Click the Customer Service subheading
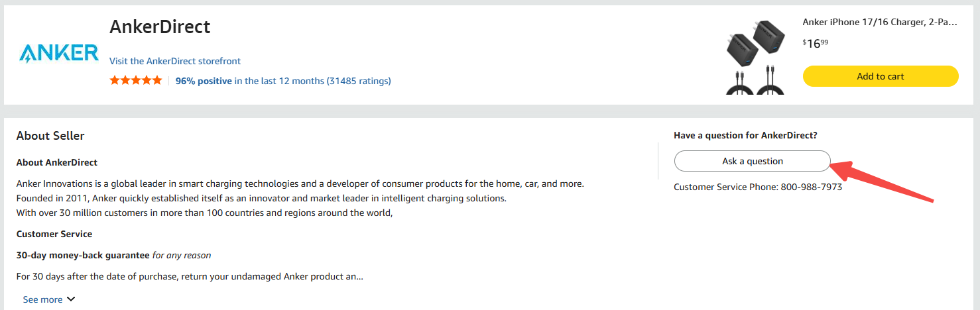This screenshot has width=980, height=310. coord(54,234)
